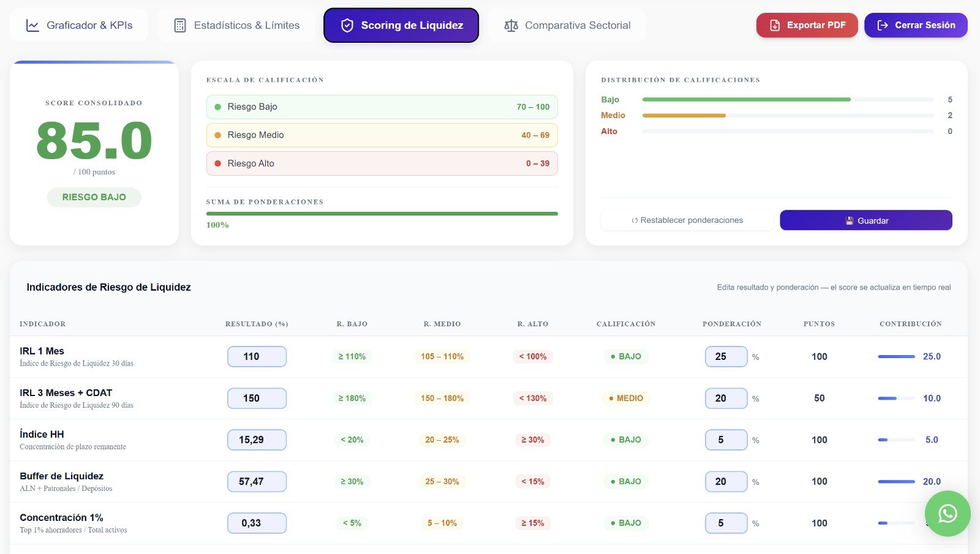The height and width of the screenshot is (554, 980).
Task: Switch to the Graficador & KPIs tab
Action: coord(79,25)
